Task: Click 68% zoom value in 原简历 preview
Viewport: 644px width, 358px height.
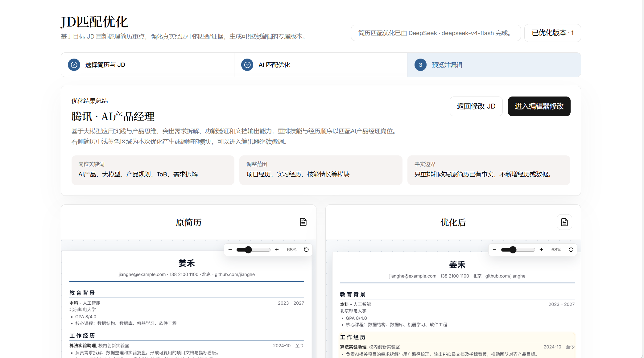Action: tap(292, 250)
